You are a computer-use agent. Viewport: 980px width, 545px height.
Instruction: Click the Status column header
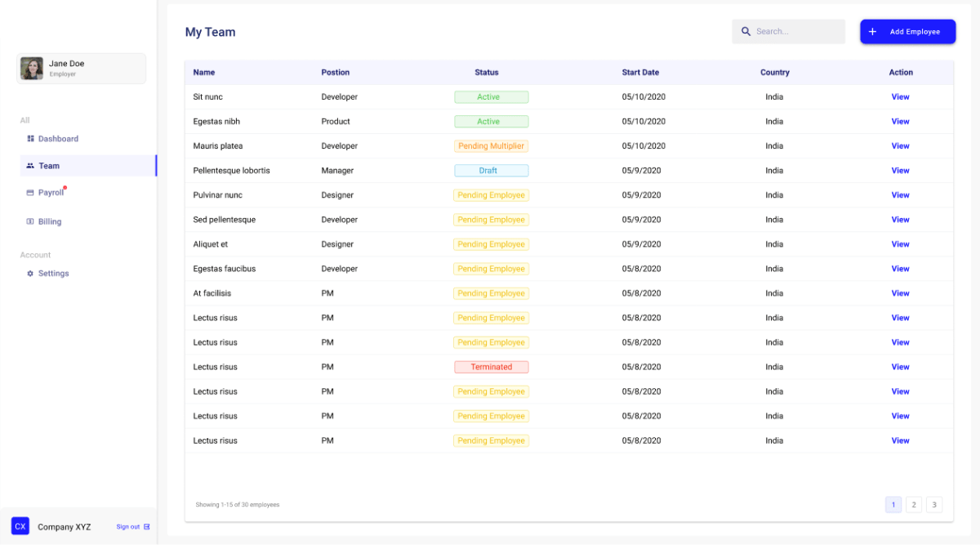487,73
